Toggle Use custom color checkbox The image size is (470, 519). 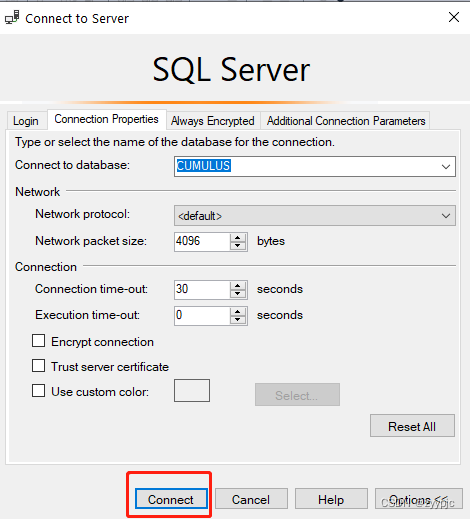click(39, 391)
